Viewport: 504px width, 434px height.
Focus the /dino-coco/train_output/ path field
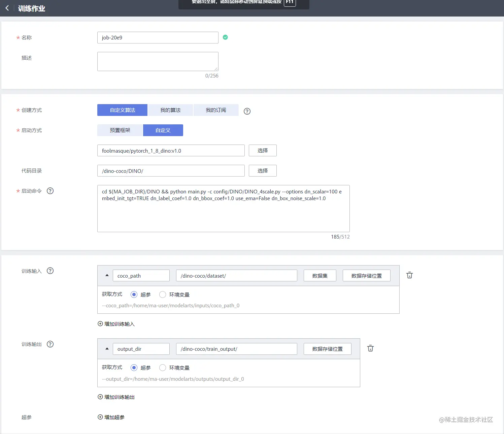[x=237, y=349]
